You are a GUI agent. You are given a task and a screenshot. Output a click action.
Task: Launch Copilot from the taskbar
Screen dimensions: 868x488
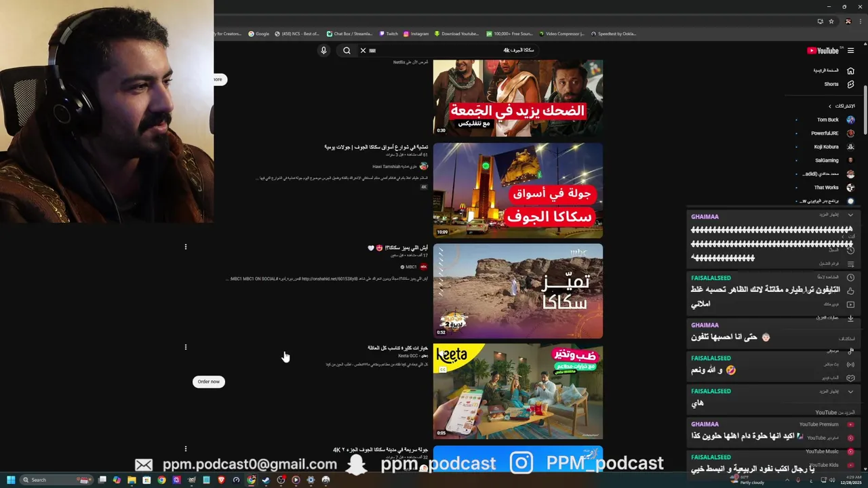click(x=117, y=480)
